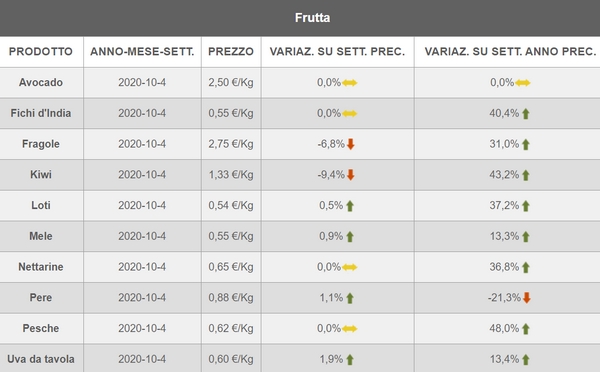Click the VARIAZ. SU SETT. PREC. header
Image resolution: width=600 pixels, height=372 pixels.
(337, 52)
